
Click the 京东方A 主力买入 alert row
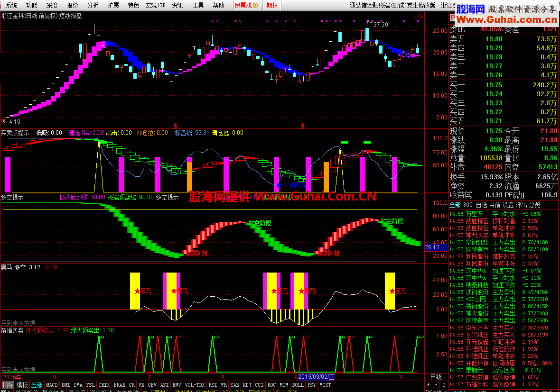pyautogui.click(x=504, y=328)
